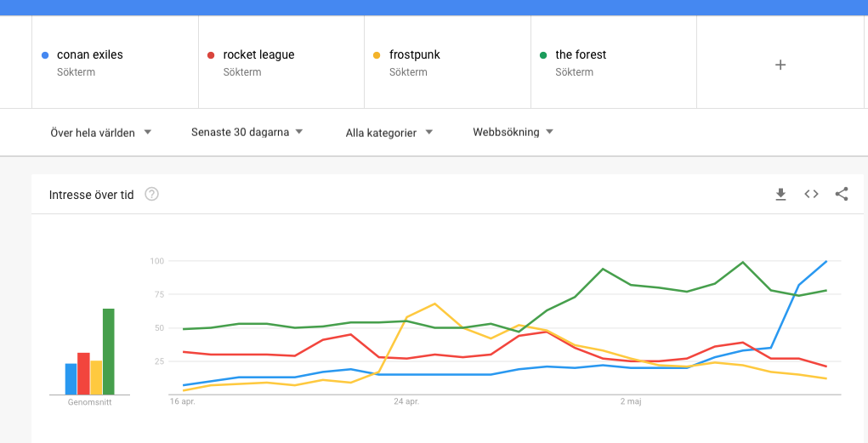Download the Intresse över tid data
This screenshot has width=868, height=443.
tap(780, 195)
